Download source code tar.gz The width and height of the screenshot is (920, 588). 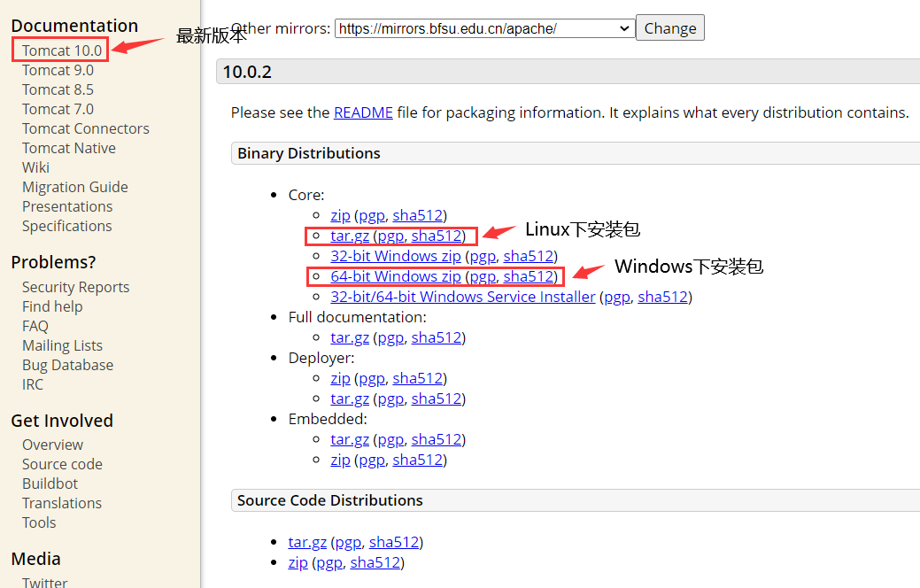[307, 542]
